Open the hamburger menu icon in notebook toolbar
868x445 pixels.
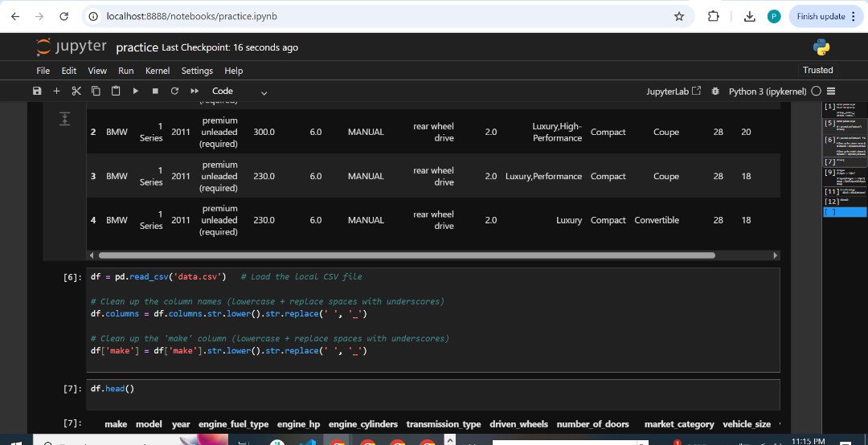pos(831,92)
